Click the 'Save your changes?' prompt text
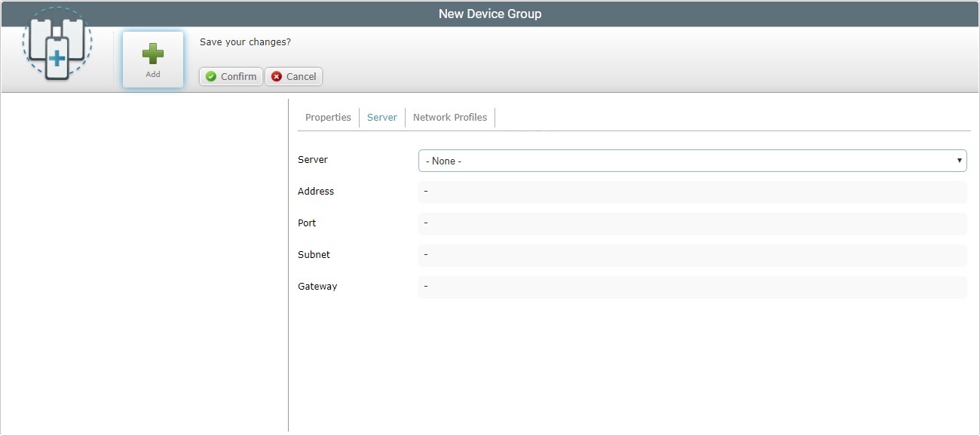This screenshot has height=436, width=980. 245,41
